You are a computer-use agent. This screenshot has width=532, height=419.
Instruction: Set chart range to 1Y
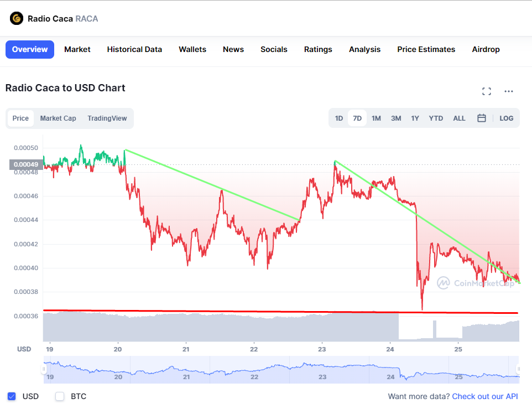pos(415,118)
